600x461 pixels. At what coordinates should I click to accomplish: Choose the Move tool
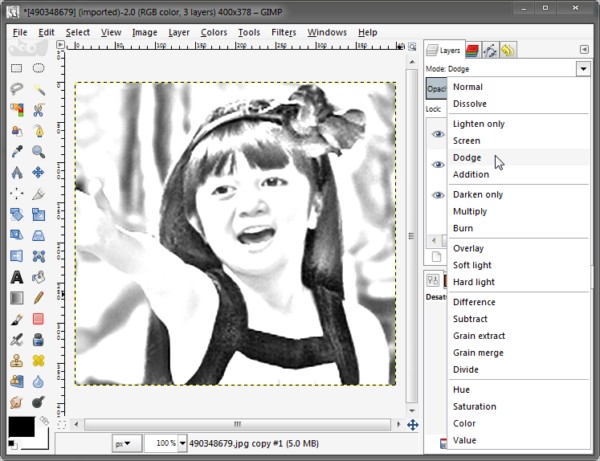[38, 173]
